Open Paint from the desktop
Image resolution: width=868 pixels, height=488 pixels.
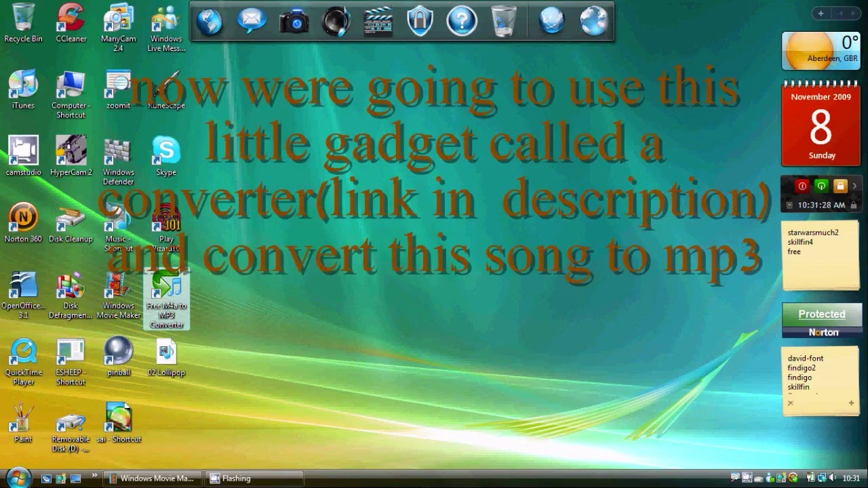click(x=23, y=423)
